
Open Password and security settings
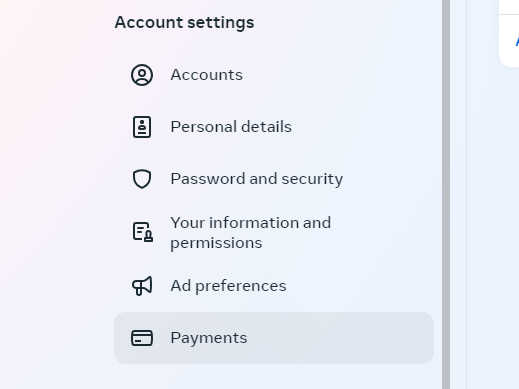(x=274, y=179)
